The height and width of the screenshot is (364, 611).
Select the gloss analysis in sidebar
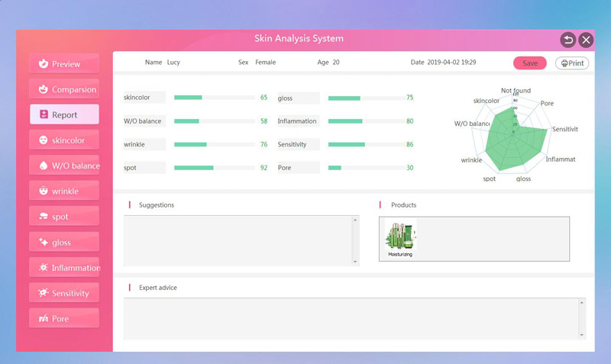(x=64, y=242)
